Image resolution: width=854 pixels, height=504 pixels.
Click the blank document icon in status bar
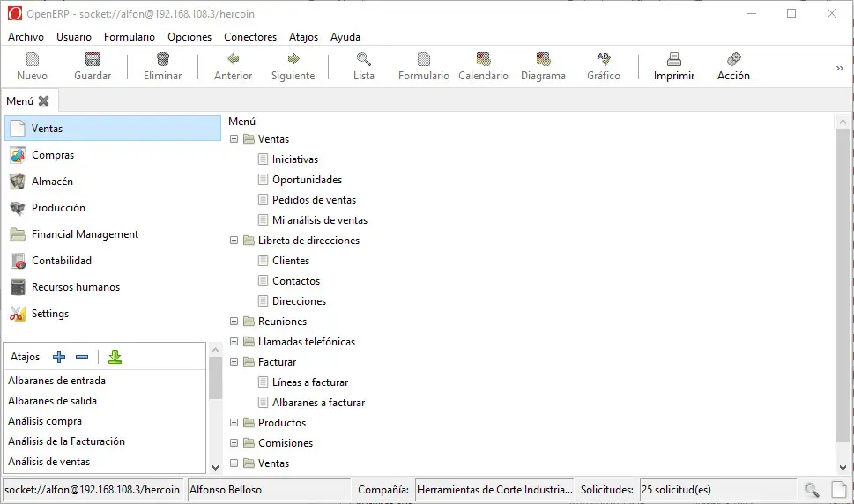839,489
